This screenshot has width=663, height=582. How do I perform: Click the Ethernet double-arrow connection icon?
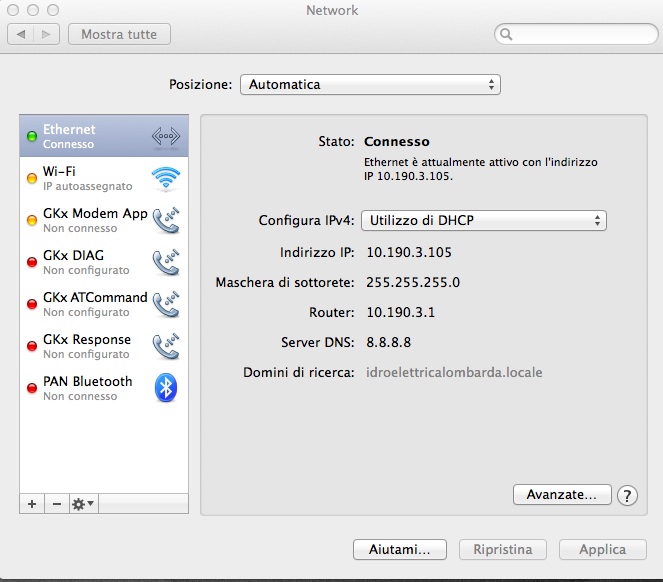coord(166,136)
